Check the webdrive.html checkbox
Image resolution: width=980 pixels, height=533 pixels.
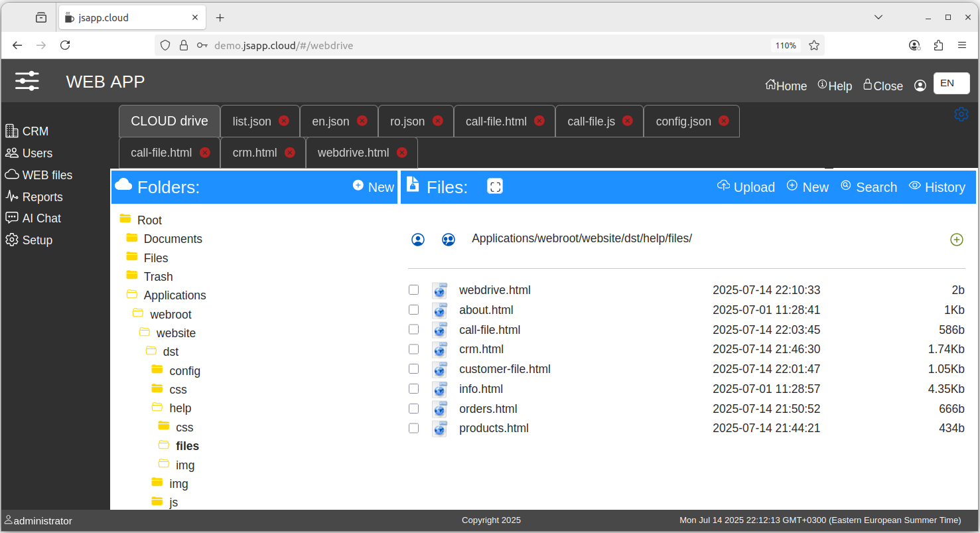[x=413, y=290]
